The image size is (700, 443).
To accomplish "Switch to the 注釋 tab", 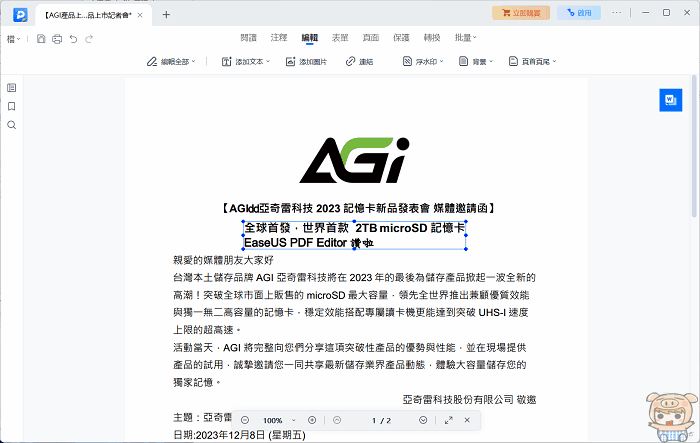I will pos(279,38).
